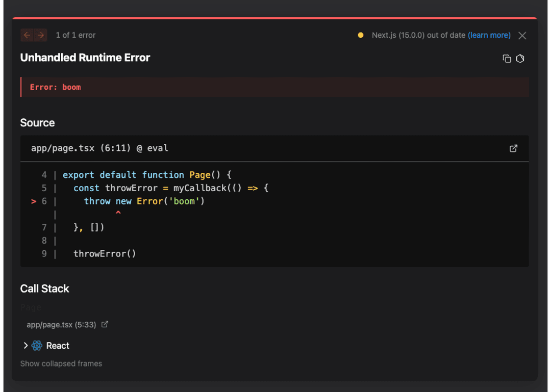This screenshot has height=392, width=551.
Task: Open the learn more link
Action: [x=489, y=35]
